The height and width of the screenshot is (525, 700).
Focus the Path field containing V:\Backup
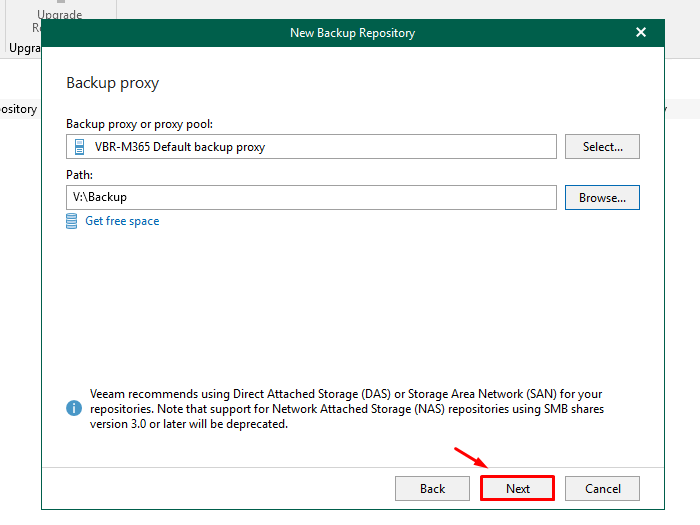[311, 197]
